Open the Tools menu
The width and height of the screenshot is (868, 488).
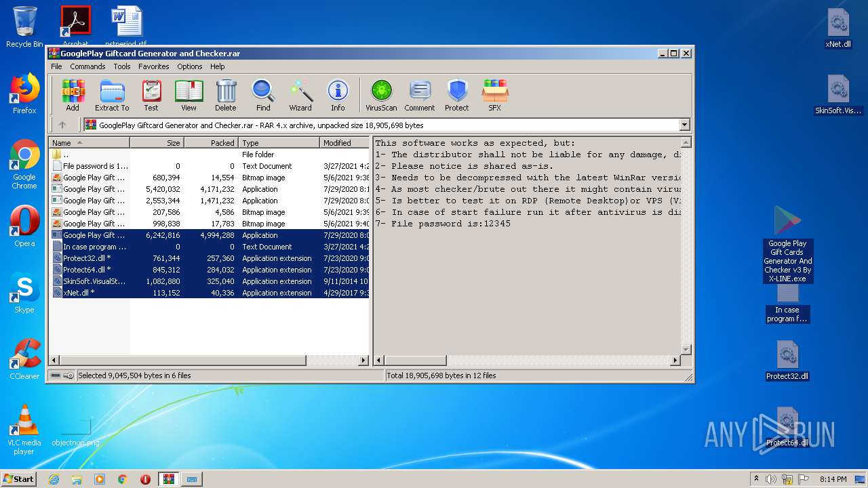(x=122, y=66)
